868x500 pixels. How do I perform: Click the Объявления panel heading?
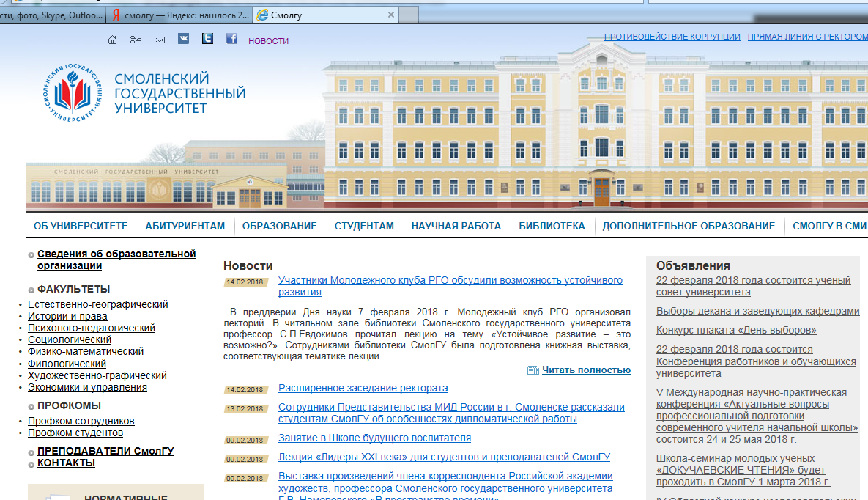click(x=693, y=265)
